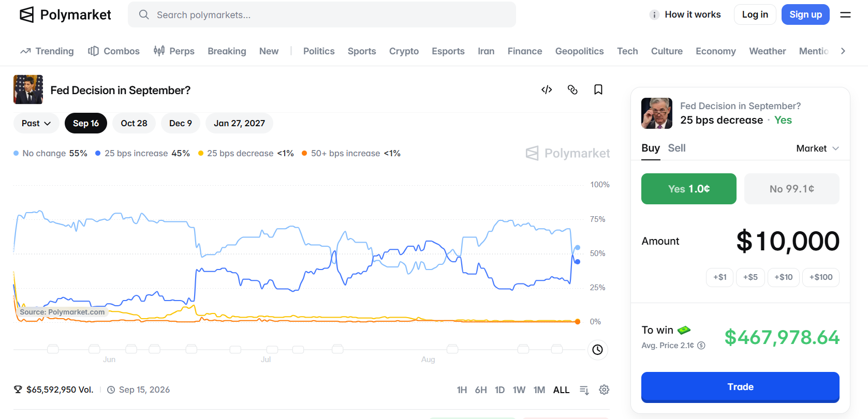Switch to the Sell tab

point(676,148)
